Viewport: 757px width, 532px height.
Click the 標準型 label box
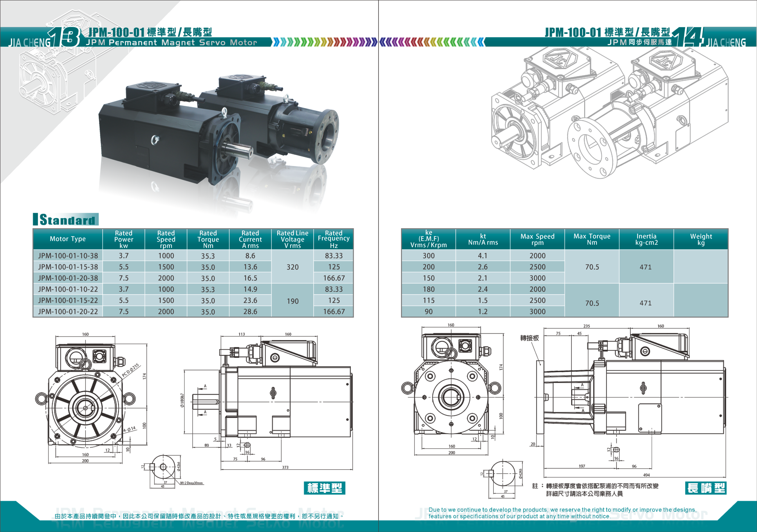click(x=324, y=488)
